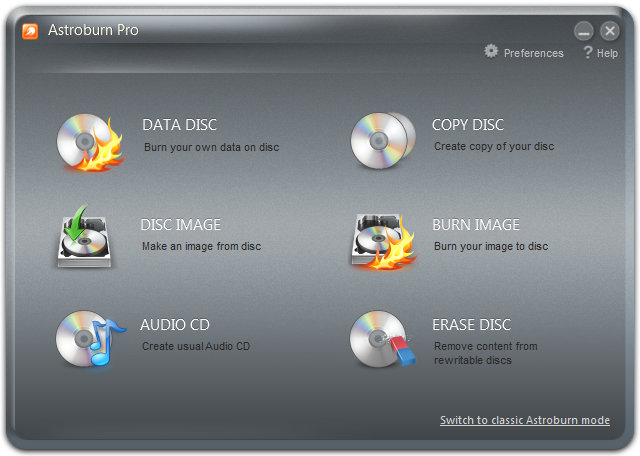Click the Burn Image flaming drive icon

[383, 241]
